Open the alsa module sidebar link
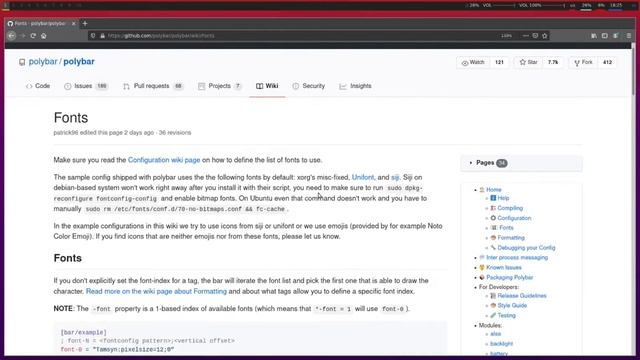This screenshot has height=360, width=640. click(x=496, y=334)
